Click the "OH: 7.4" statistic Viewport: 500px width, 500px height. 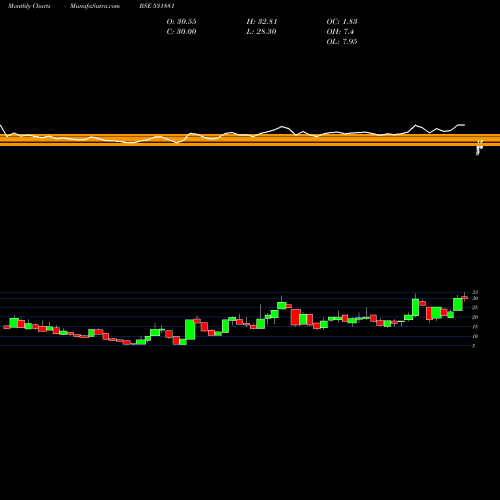click(x=340, y=32)
